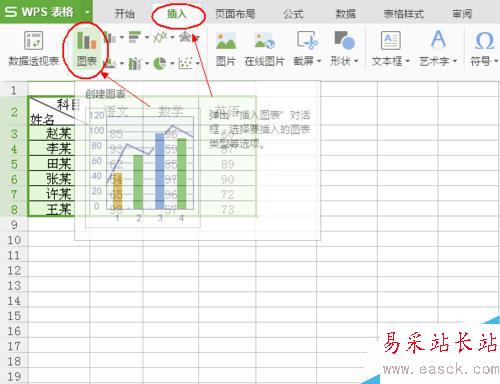
Task: Select the cell with value 89
Action: coord(227,164)
